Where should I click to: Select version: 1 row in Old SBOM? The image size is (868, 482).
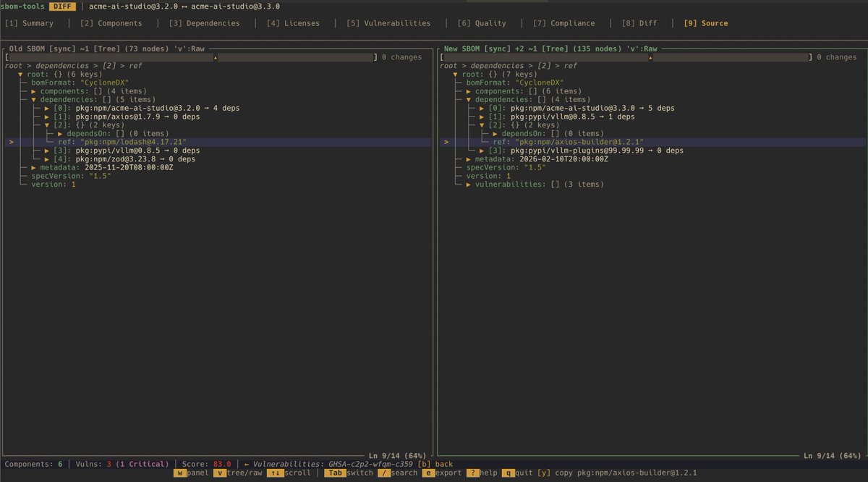[53, 184]
